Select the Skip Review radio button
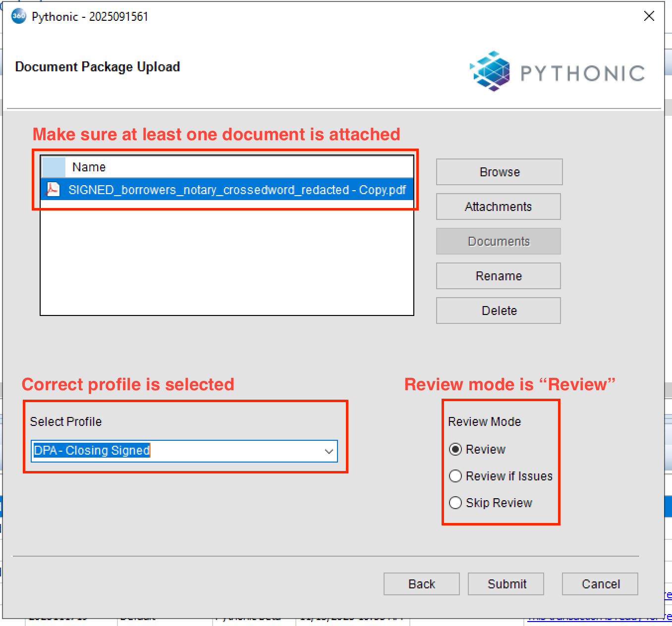 click(455, 503)
